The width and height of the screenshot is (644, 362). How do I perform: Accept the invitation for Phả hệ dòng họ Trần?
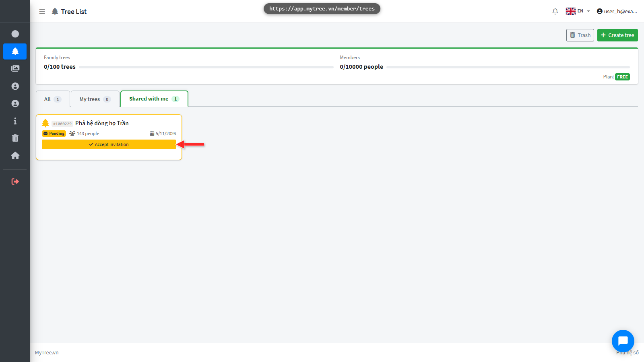coord(109,144)
